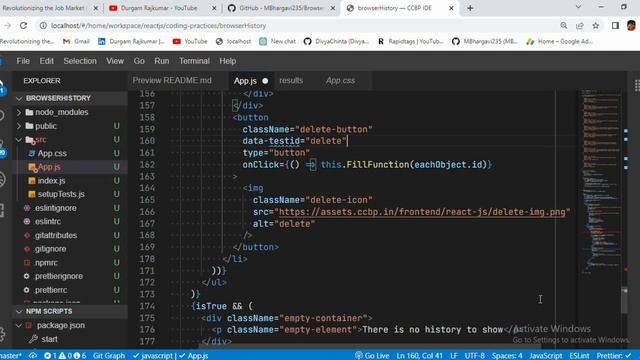Viewport: 640px width, 360px height.
Task: Open the Chrome profile avatar
Action: (631, 25)
